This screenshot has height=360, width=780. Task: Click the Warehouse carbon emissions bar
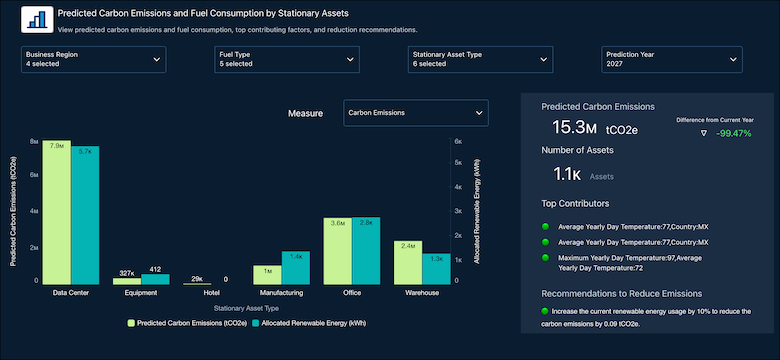tap(408, 263)
